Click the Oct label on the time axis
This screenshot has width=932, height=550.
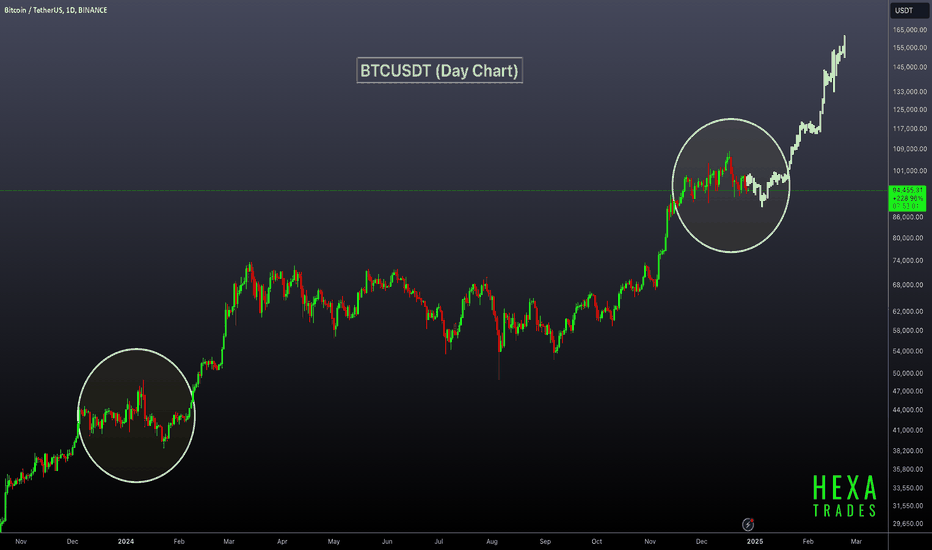point(597,542)
